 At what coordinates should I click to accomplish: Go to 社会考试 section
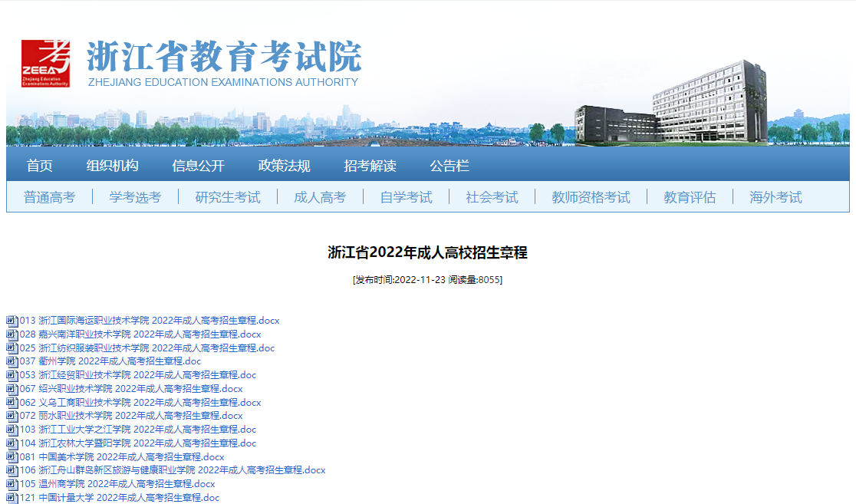492,197
